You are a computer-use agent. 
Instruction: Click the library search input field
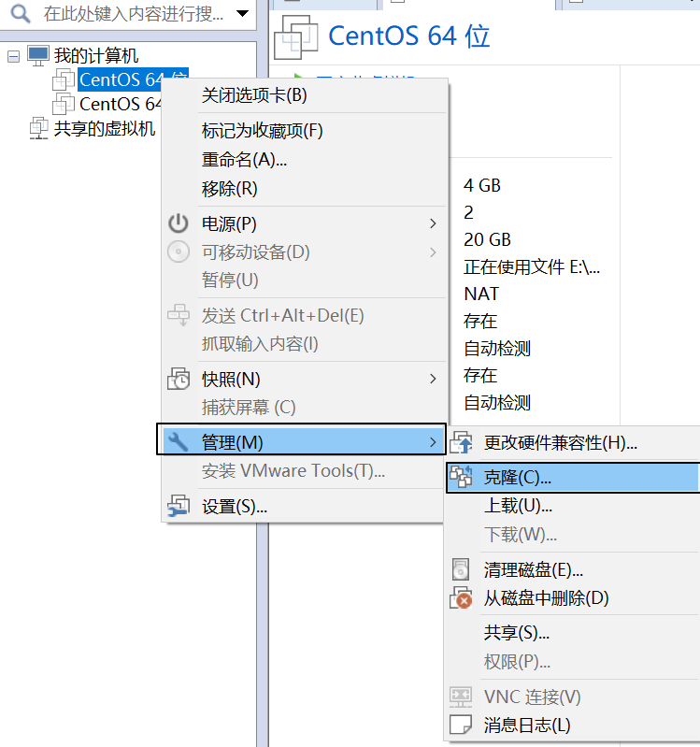pos(134,13)
